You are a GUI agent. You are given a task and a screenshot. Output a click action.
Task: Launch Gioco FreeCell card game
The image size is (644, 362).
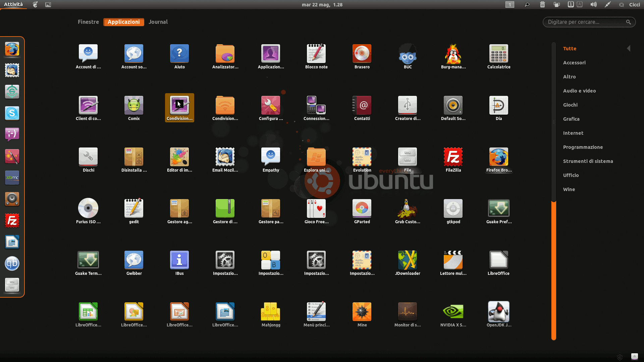316,211
